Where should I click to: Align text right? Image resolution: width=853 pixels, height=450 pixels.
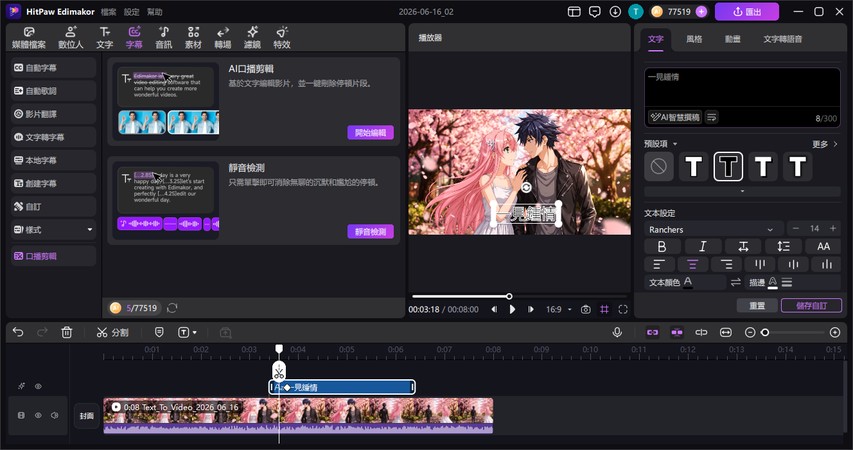(x=726, y=264)
